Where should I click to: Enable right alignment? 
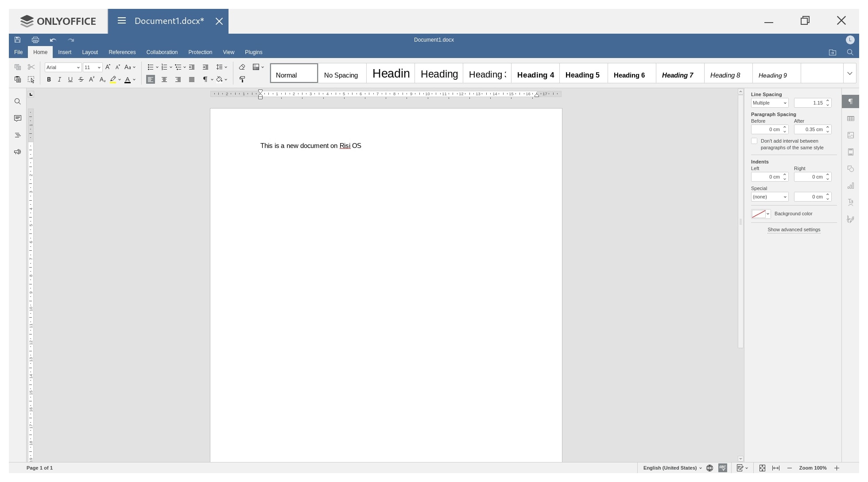pyautogui.click(x=178, y=79)
